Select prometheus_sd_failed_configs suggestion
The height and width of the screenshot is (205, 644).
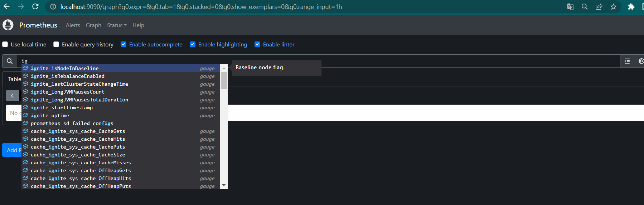click(121, 123)
